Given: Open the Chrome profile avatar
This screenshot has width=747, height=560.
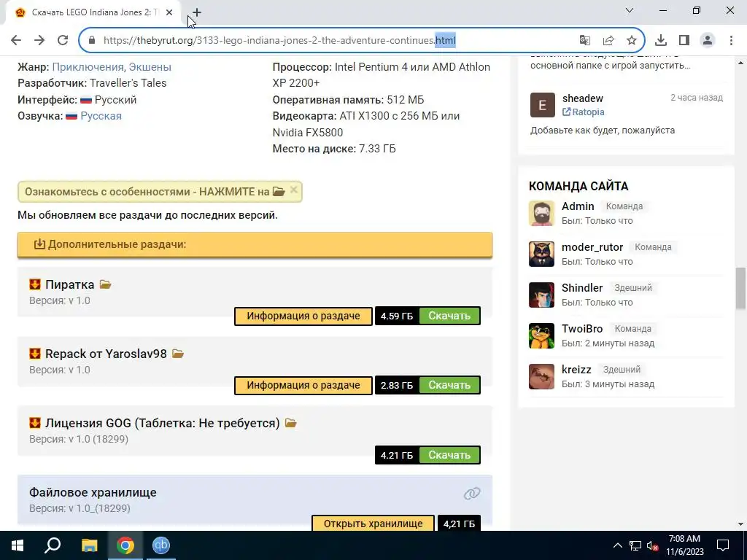Looking at the screenshot, I should point(708,40).
